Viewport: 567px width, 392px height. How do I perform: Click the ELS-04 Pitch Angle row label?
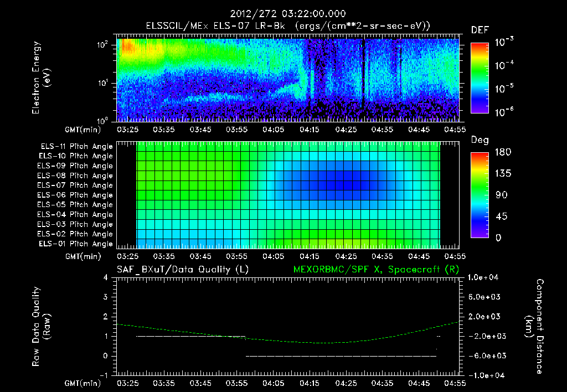(75, 214)
